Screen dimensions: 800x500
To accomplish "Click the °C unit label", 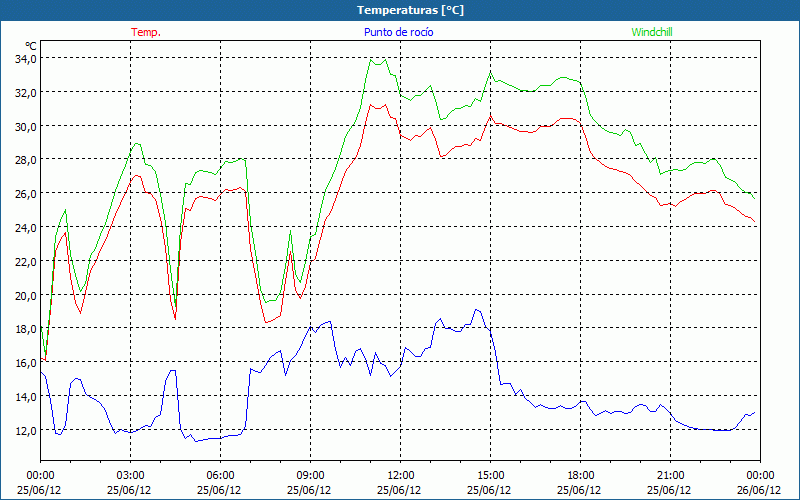I will tap(31, 46).
